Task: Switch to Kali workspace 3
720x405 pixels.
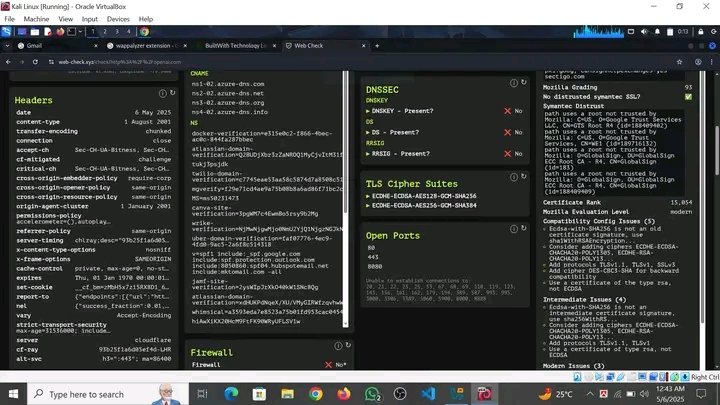Action: tap(117, 32)
